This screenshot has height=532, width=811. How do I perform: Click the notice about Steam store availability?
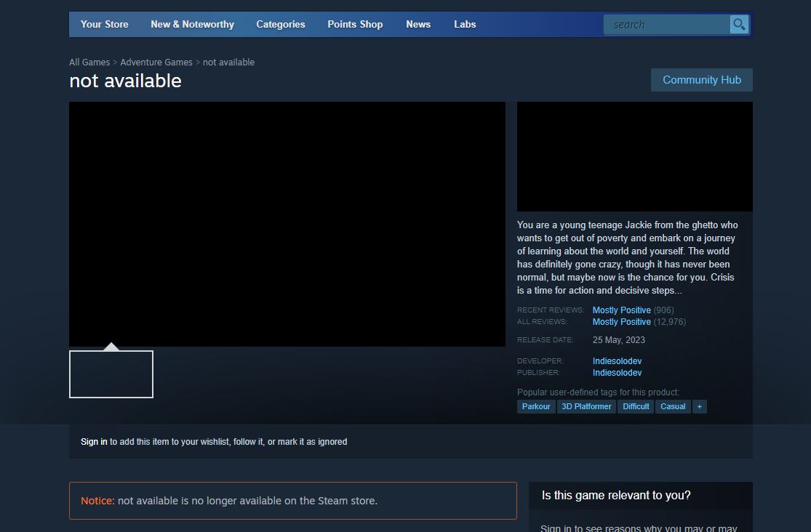[x=292, y=501]
